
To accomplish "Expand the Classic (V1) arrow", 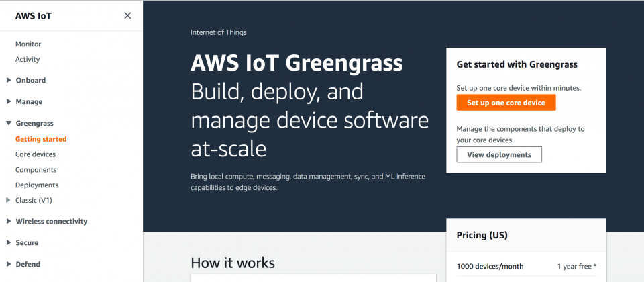I will (x=9, y=200).
